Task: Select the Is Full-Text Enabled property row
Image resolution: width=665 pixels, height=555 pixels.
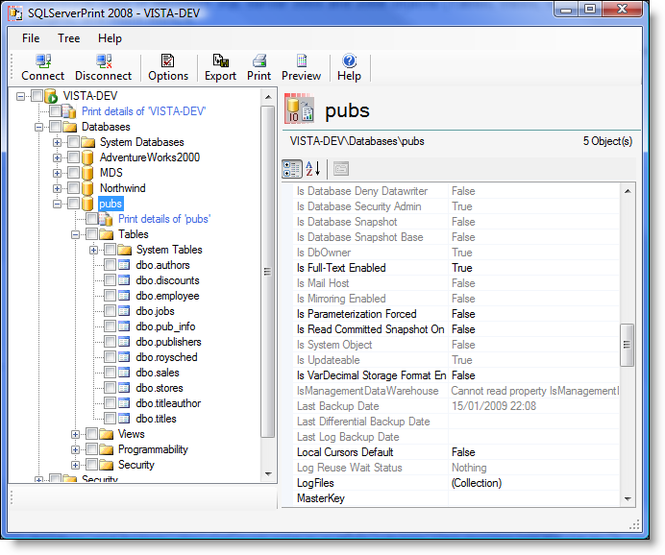Action: [x=457, y=268]
